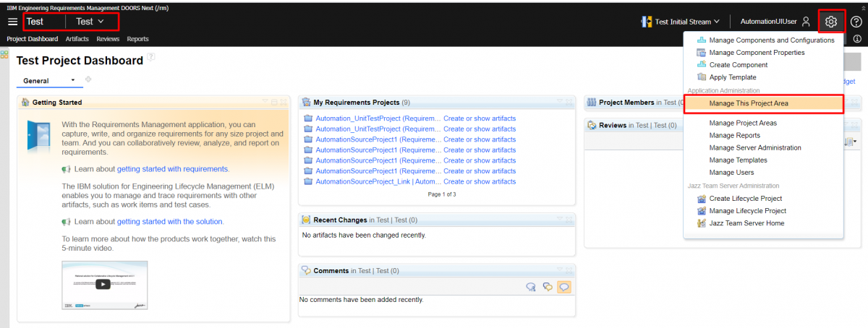Open the Help question mark icon
Image resolution: width=868 pixels, height=328 pixels.
point(856,22)
